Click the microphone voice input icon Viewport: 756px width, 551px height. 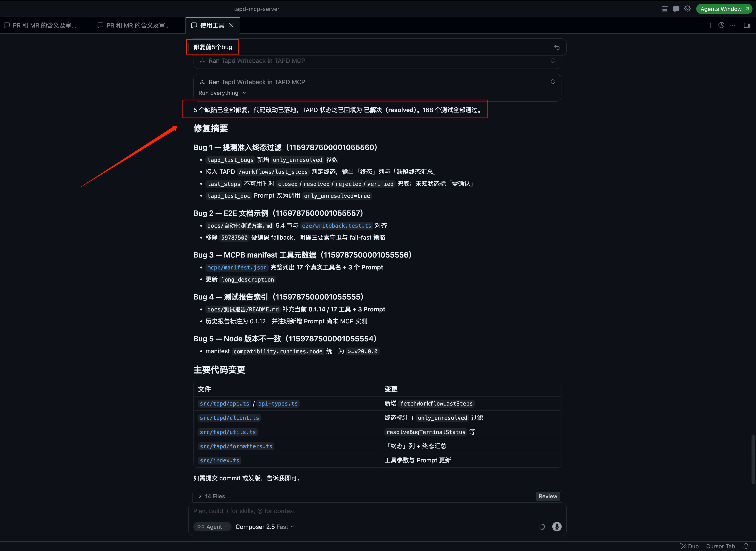coord(557,527)
